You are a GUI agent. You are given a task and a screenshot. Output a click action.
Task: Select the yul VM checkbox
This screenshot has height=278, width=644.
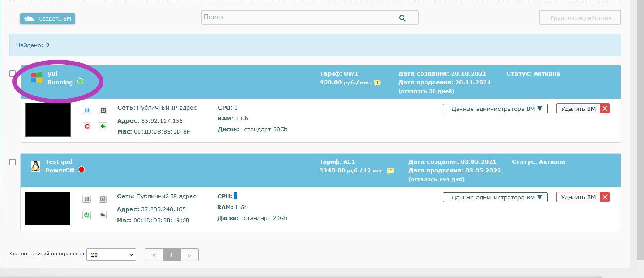[x=13, y=74]
